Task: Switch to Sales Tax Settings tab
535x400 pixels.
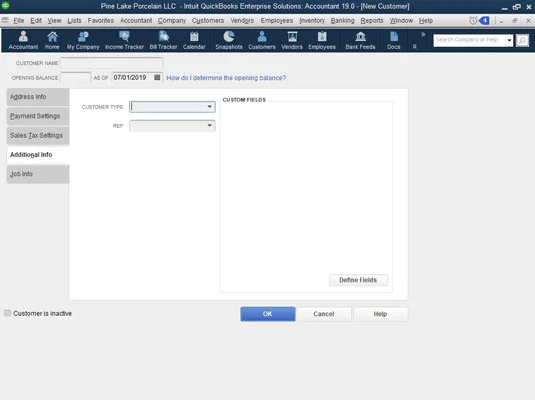Action: [38, 135]
